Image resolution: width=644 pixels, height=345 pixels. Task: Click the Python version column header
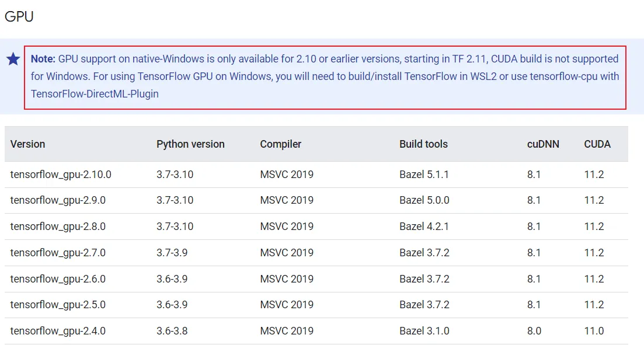[x=190, y=144]
